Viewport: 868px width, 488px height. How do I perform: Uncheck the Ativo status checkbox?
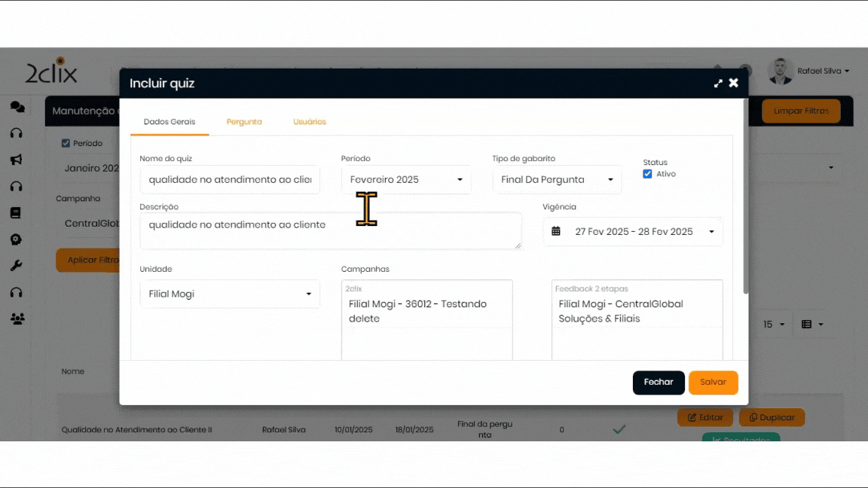tap(647, 174)
